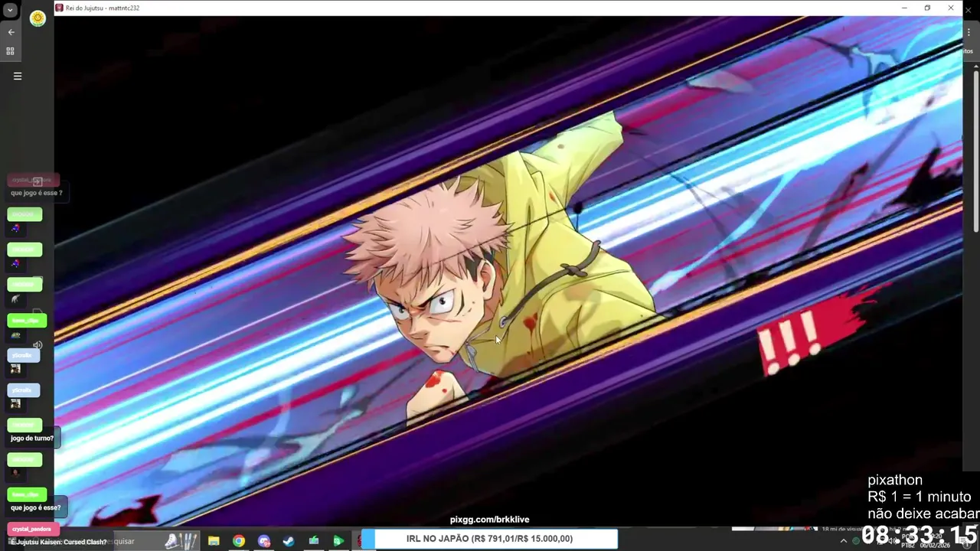This screenshot has width=980, height=551.
Task: Restore down the Rei do Jujutsu window
Action: pos(927,8)
